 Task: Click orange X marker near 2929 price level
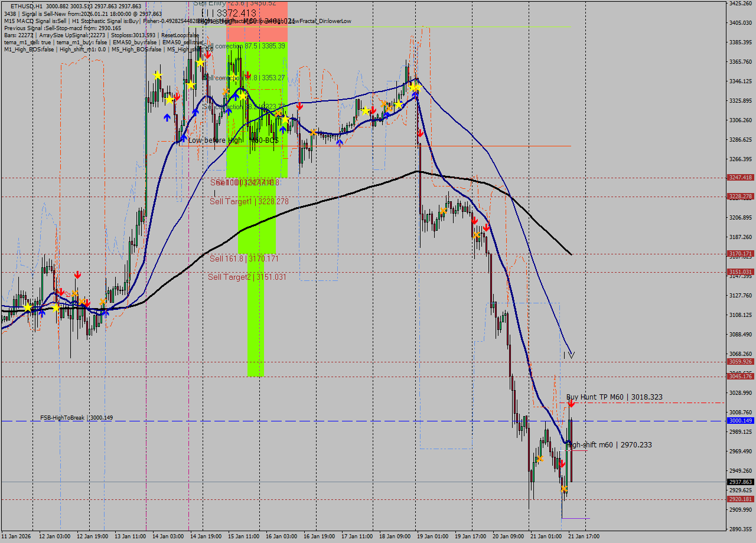tap(564, 489)
